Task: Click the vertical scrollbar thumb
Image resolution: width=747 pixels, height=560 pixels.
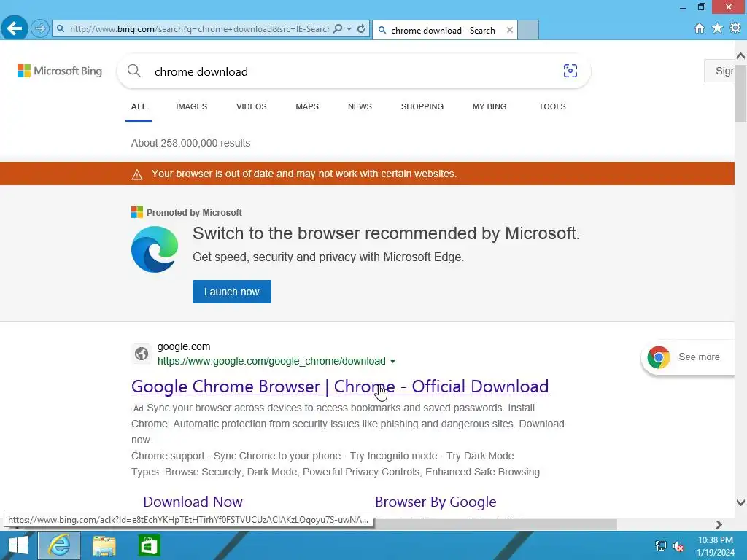Action: [x=741, y=93]
